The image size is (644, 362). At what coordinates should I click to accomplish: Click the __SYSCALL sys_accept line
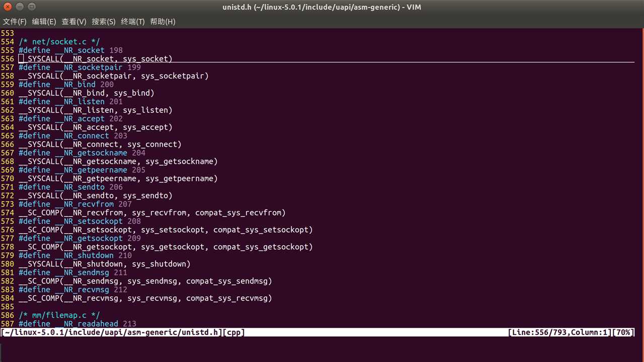coord(96,127)
